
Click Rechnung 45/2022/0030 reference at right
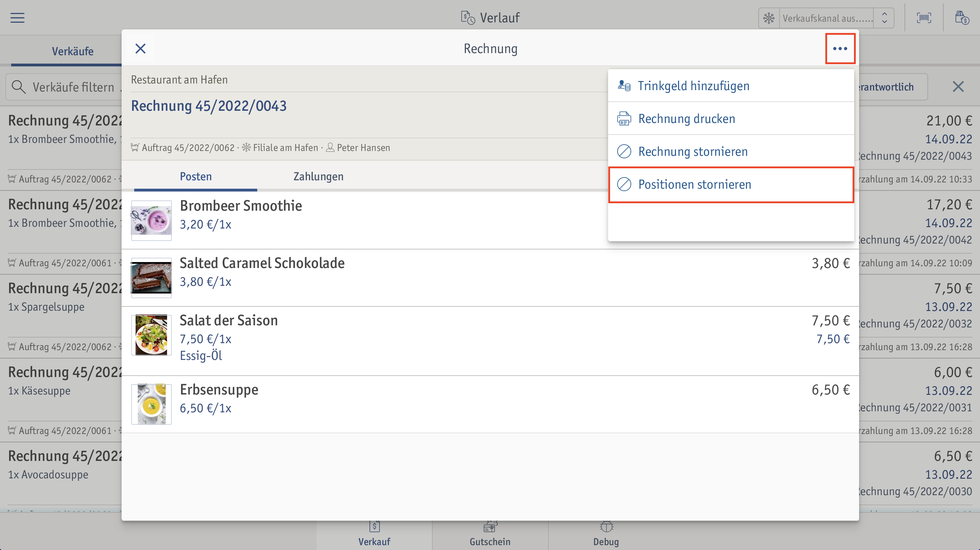point(916,491)
